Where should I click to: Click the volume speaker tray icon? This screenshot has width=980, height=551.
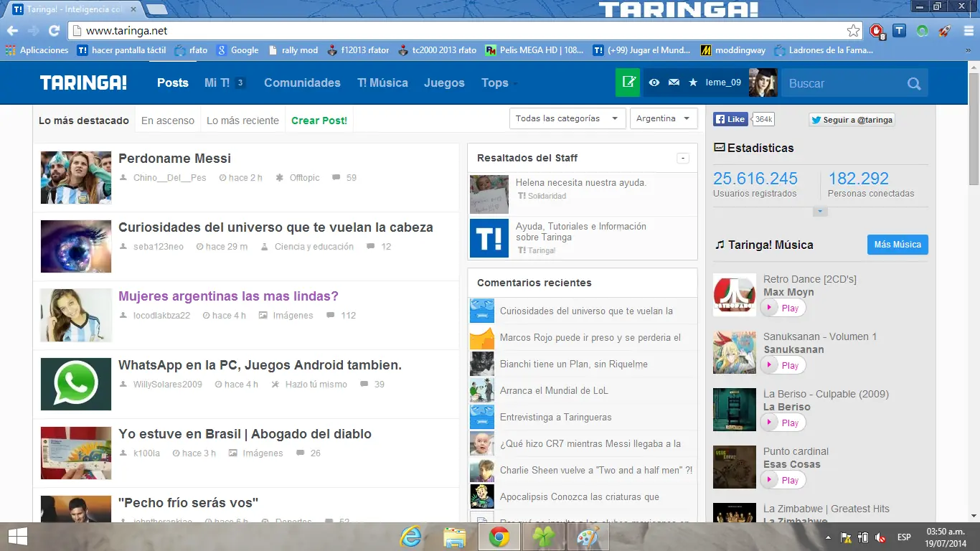point(880,537)
